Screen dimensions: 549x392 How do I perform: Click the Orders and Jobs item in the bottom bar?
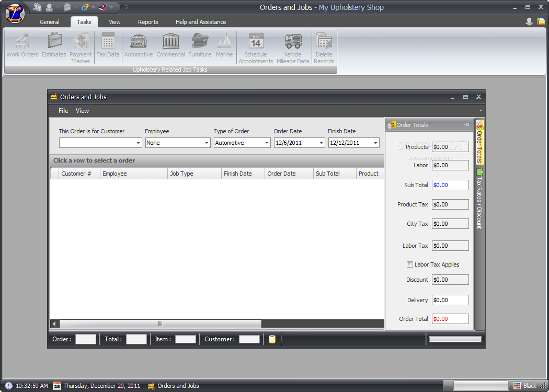coord(174,386)
